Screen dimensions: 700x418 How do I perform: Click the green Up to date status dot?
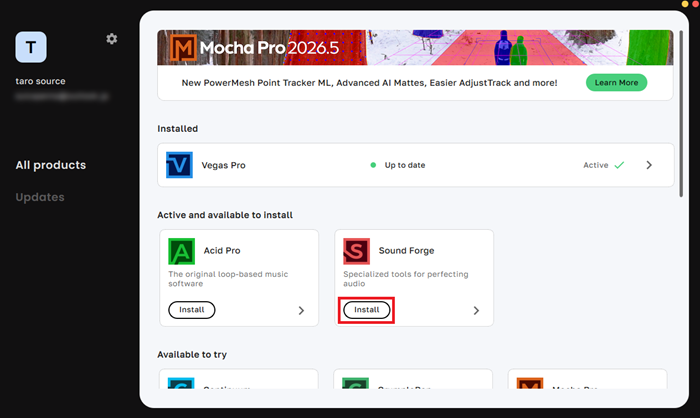point(373,165)
